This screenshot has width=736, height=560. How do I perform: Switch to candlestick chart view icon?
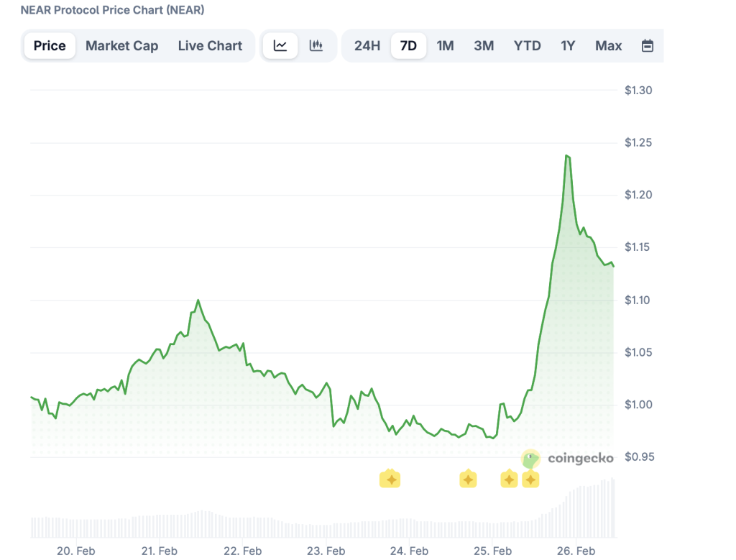pos(316,46)
